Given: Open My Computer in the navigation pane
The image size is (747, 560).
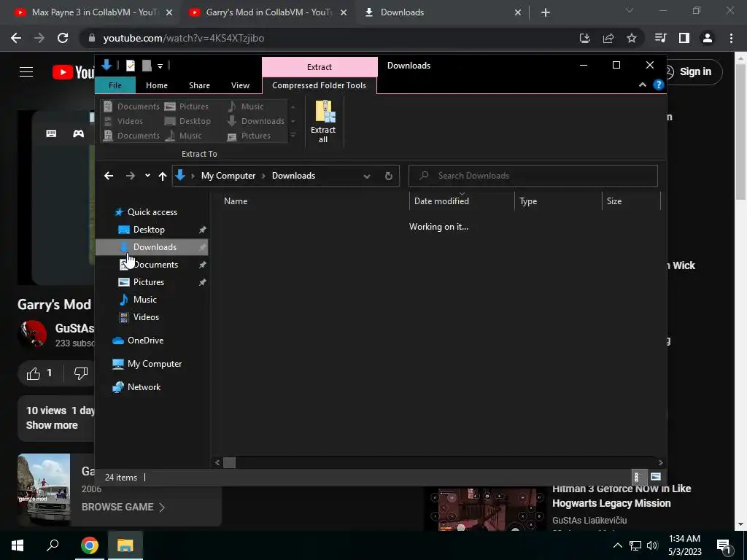Looking at the screenshot, I should [155, 364].
